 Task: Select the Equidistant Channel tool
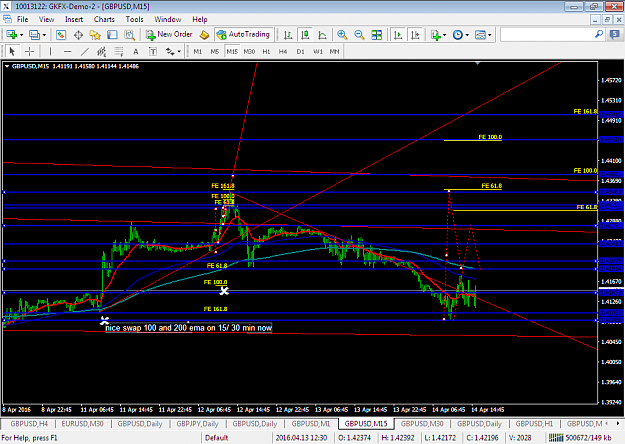tap(102, 51)
